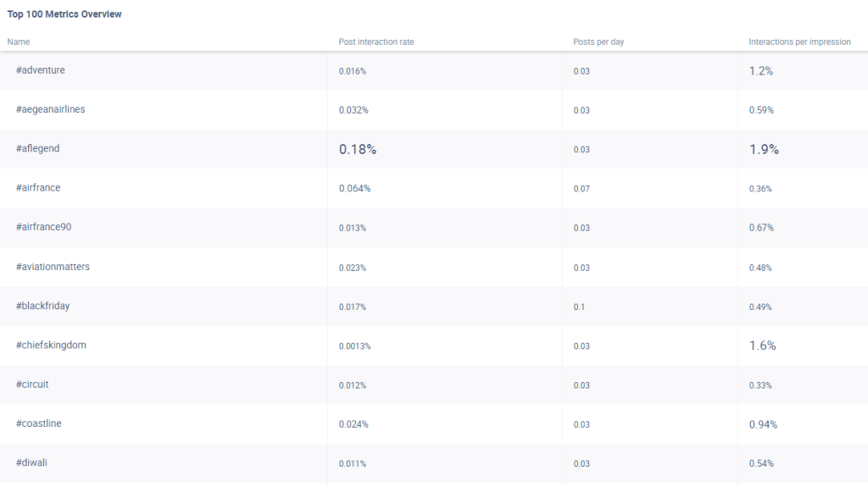Click the 1.9% interactions per impression value

764,149
